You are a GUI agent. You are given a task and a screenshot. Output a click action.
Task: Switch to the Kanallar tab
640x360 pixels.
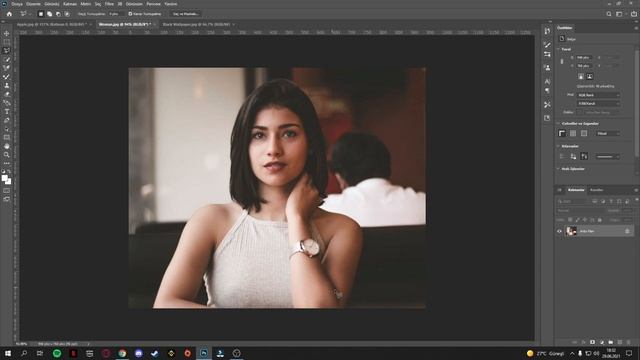pyautogui.click(x=596, y=190)
